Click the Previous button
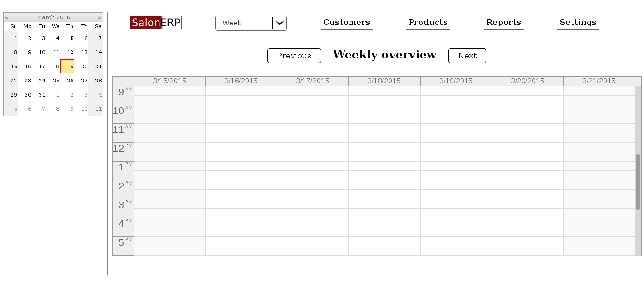This screenshot has width=644, height=299. [x=294, y=56]
